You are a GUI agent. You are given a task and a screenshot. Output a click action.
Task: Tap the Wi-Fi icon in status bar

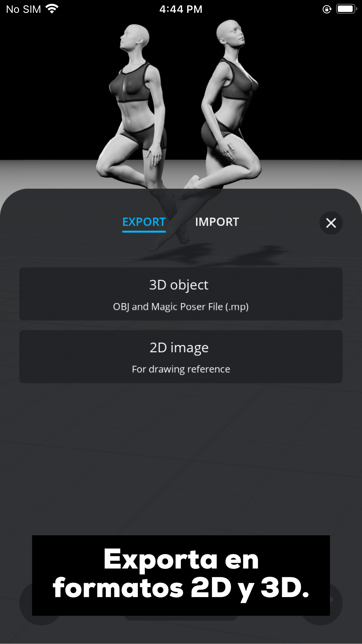coord(52,9)
